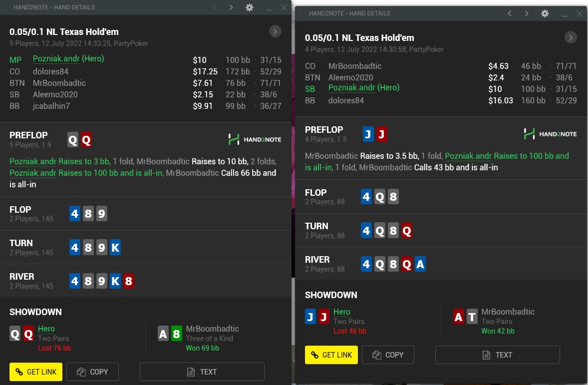The image size is (588, 385).
Task: Open settings gear in left Hand Details window
Action: click(250, 7)
